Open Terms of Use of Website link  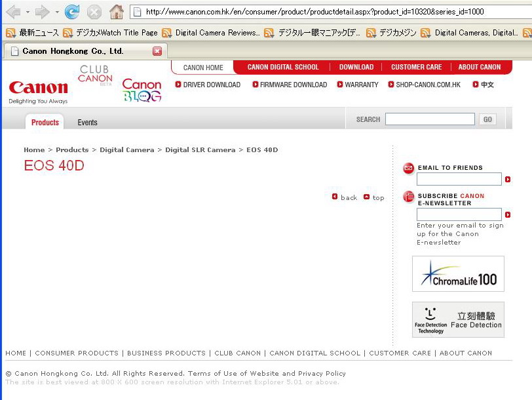pos(233,373)
